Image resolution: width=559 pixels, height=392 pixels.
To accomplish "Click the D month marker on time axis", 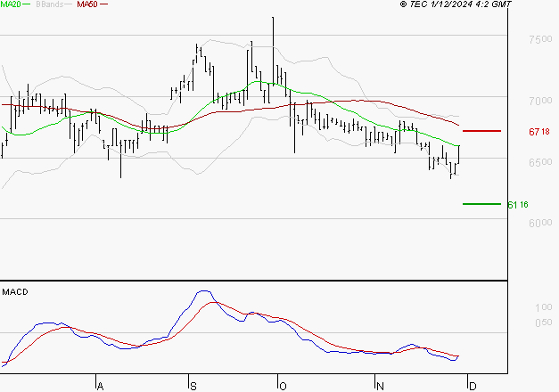I will 473,387.
